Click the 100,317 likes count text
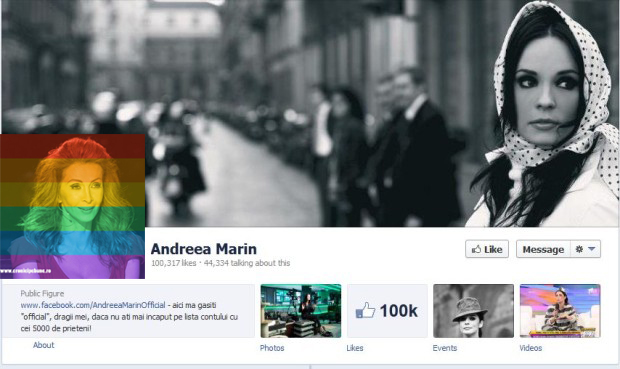 coord(174,263)
